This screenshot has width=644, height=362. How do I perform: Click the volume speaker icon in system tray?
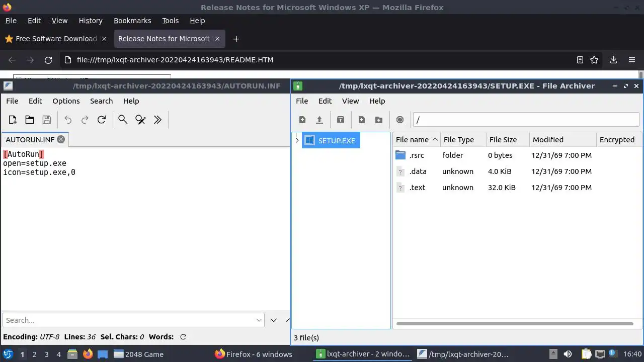568,354
